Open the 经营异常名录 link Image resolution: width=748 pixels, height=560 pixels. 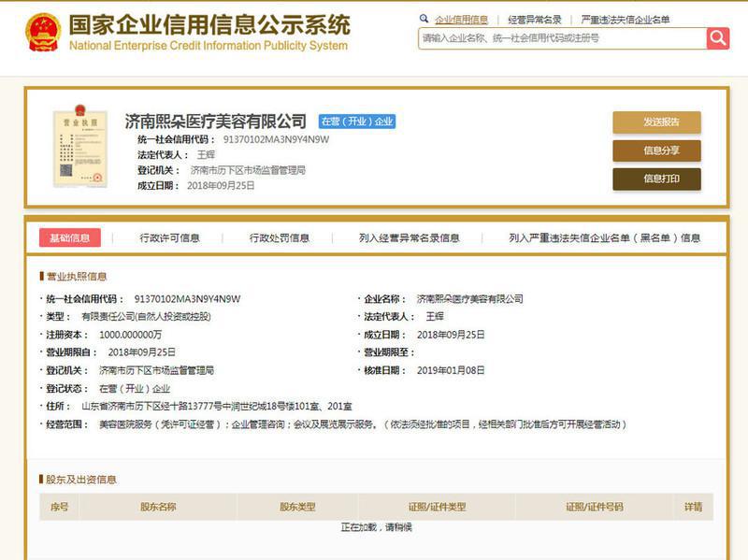click(x=535, y=19)
